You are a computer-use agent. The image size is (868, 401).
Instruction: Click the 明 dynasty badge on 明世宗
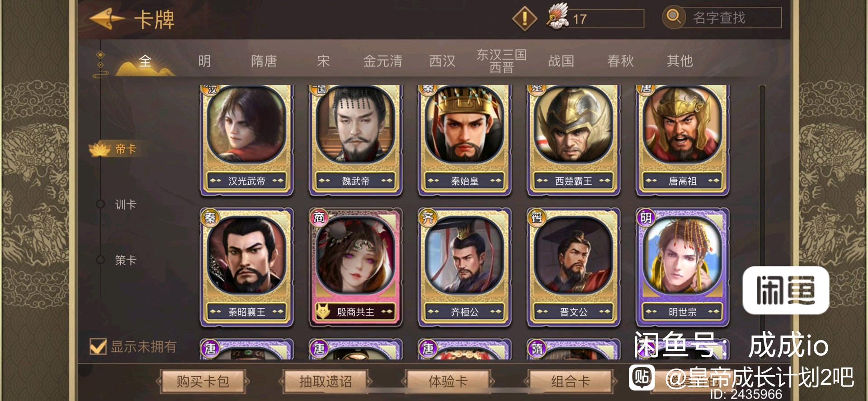646,217
